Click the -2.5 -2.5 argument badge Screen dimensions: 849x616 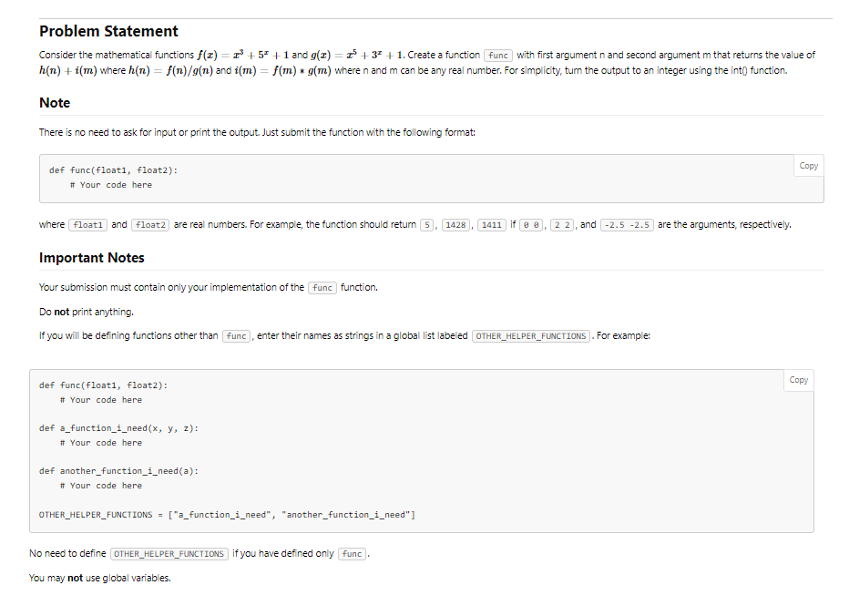click(626, 224)
